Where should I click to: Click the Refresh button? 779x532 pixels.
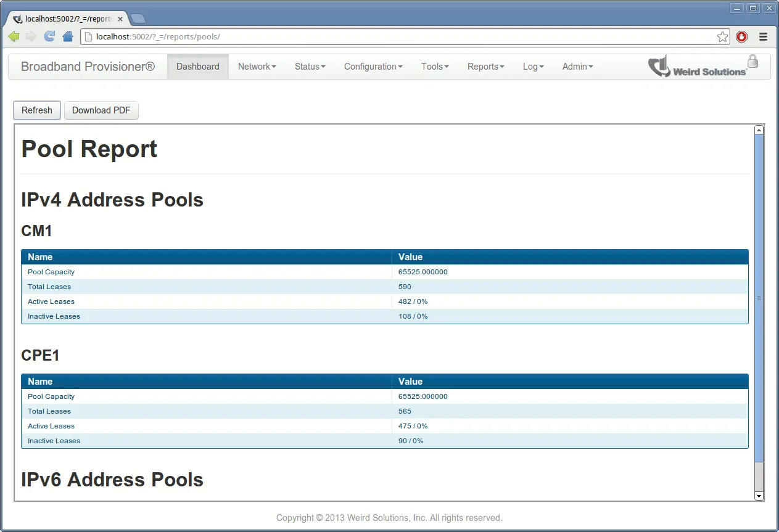(36, 110)
